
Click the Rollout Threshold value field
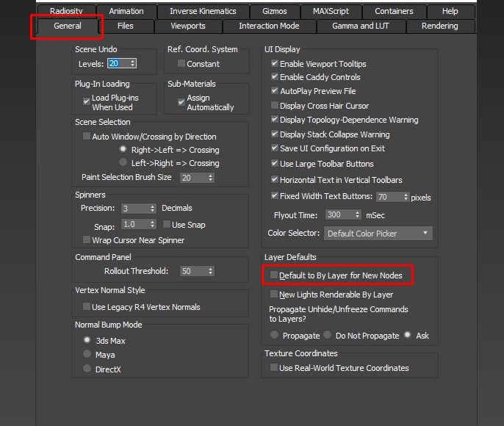(x=192, y=271)
